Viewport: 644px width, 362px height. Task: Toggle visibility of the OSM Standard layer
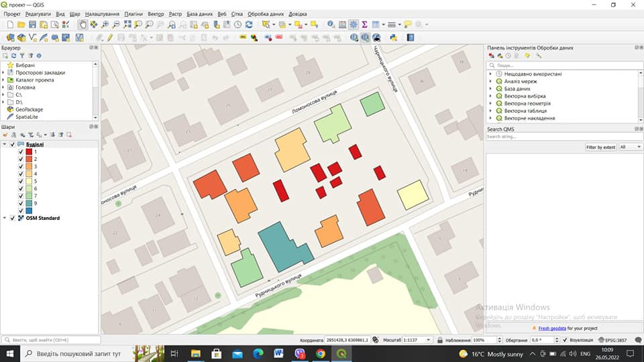[x=12, y=218]
